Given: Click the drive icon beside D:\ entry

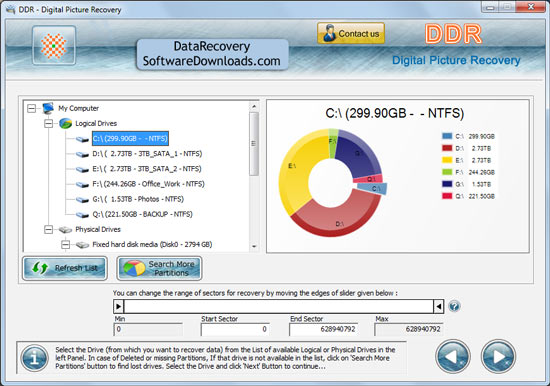Looking at the screenshot, I should pyautogui.click(x=82, y=154).
